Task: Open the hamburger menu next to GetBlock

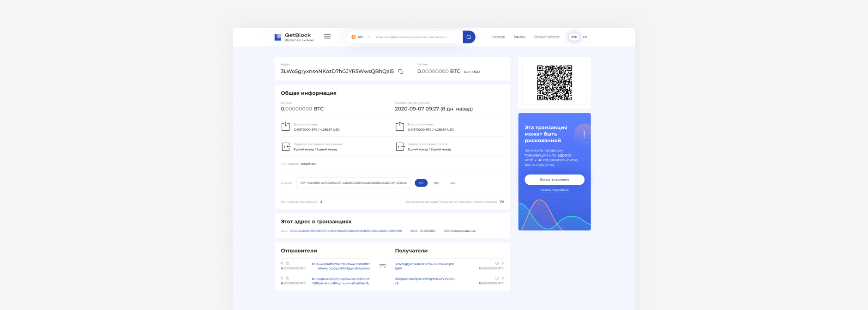Action: tap(327, 37)
